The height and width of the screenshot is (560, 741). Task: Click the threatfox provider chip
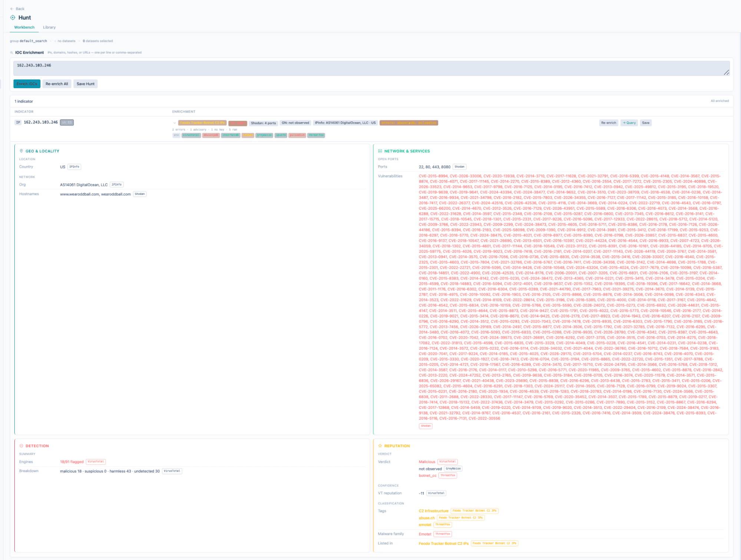click(x=316, y=135)
